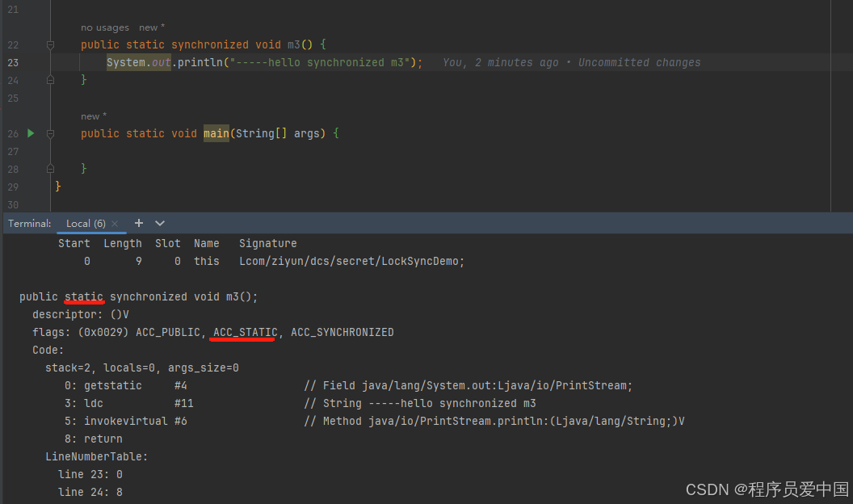Click the 'new *' author hint above m3

[152, 27]
